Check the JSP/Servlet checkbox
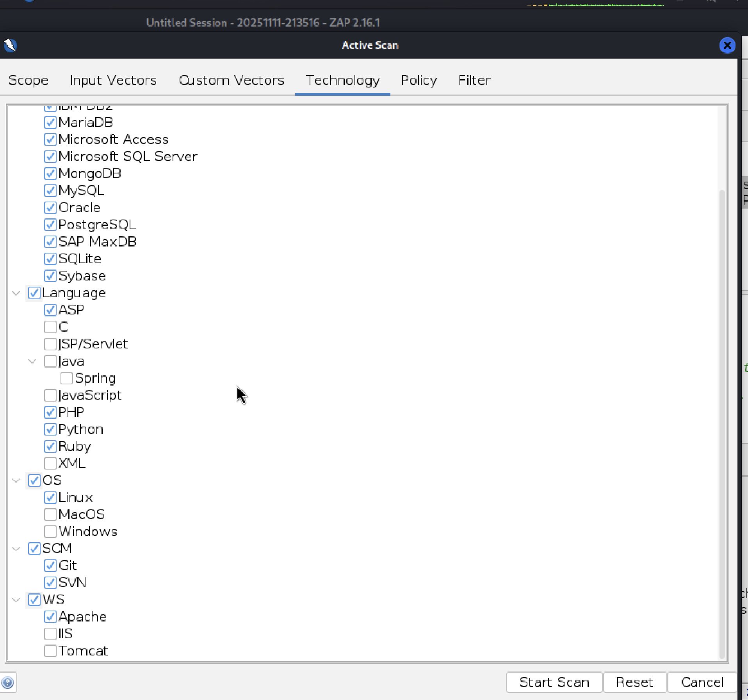The image size is (748, 700). (50, 344)
